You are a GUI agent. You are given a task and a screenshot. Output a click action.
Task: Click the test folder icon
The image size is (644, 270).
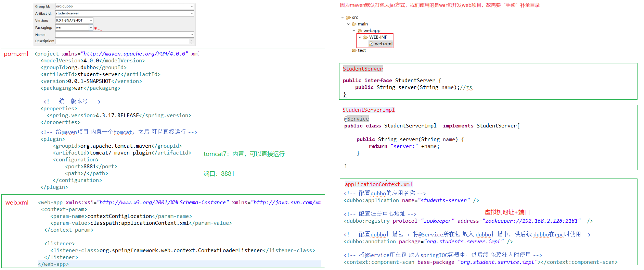click(x=354, y=50)
